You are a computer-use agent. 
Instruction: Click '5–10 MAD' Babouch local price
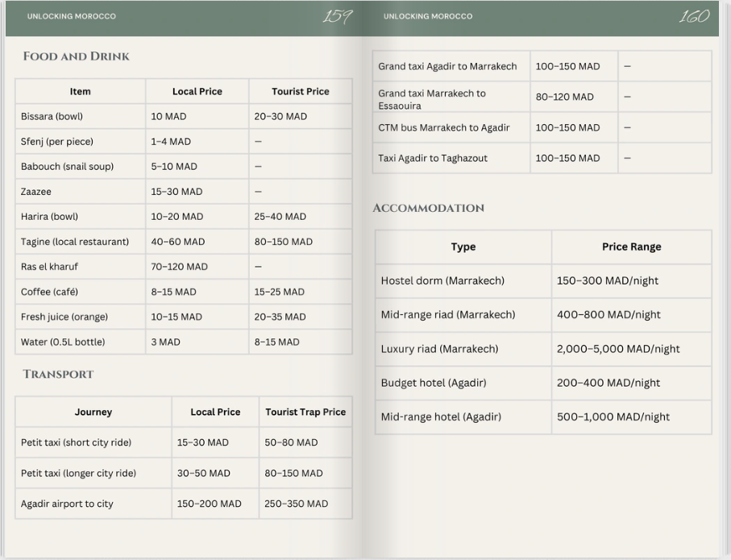point(174,167)
